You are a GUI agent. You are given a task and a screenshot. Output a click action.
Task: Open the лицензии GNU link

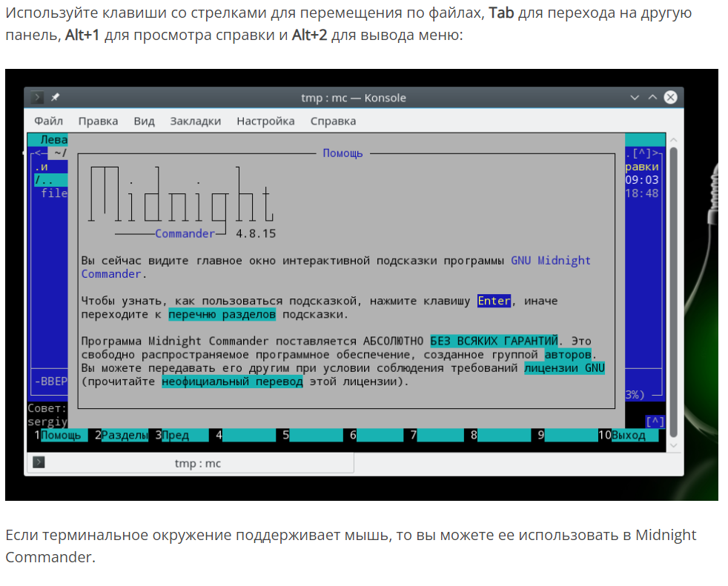pos(565,368)
